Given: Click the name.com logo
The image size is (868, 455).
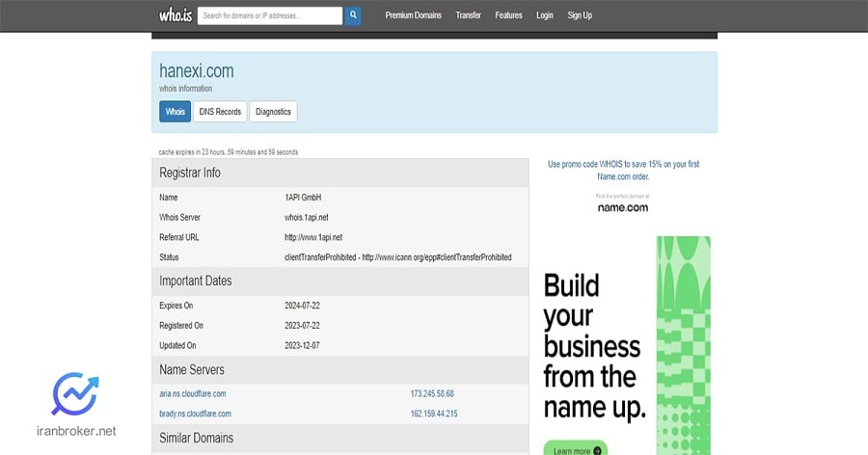Looking at the screenshot, I should click(x=623, y=207).
